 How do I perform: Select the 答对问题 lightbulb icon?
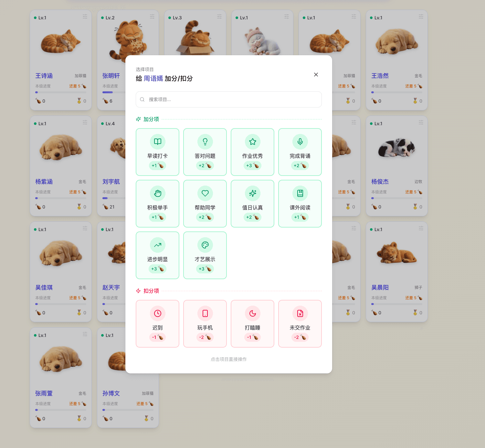(205, 142)
